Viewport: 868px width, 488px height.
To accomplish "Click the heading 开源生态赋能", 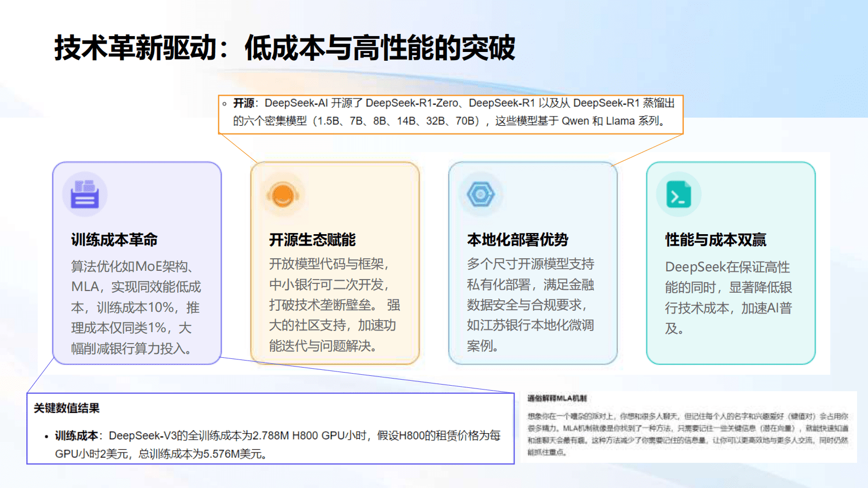I will pos(312,240).
